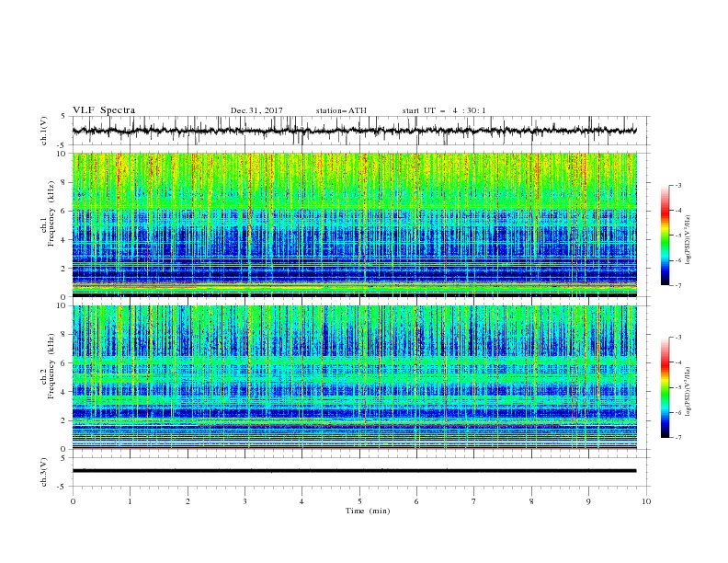The width and height of the screenshot is (728, 563).
Task: Click the ch.2 "Frequency (kHz)" axis label
Action: pos(51,365)
